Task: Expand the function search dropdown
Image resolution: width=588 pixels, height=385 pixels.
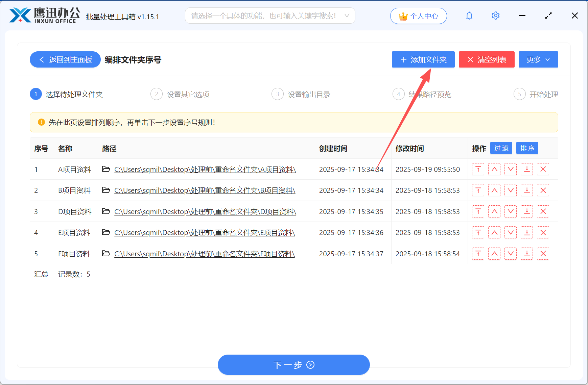Action: click(x=347, y=16)
